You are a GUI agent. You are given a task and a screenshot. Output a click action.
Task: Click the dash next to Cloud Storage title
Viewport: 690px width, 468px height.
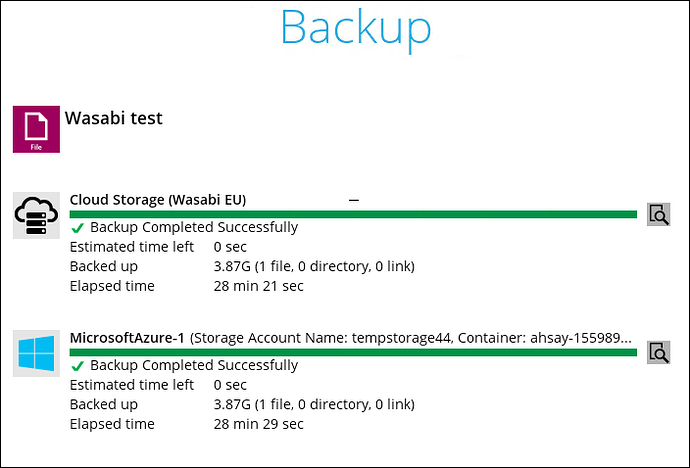coord(354,200)
